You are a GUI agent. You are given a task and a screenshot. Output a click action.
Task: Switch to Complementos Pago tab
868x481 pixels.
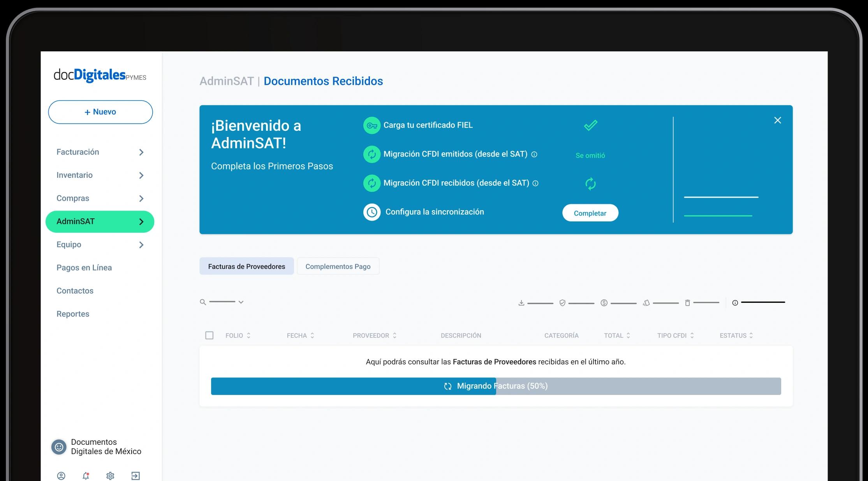pos(338,267)
